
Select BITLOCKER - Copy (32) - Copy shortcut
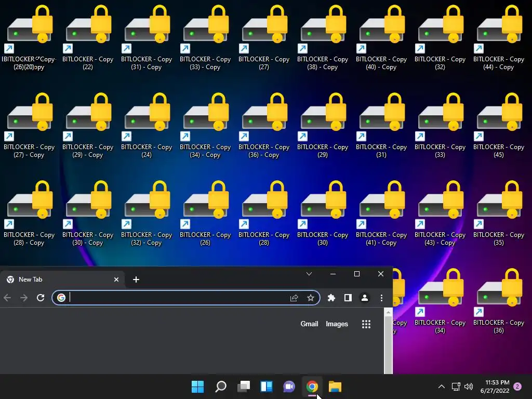(x=147, y=213)
